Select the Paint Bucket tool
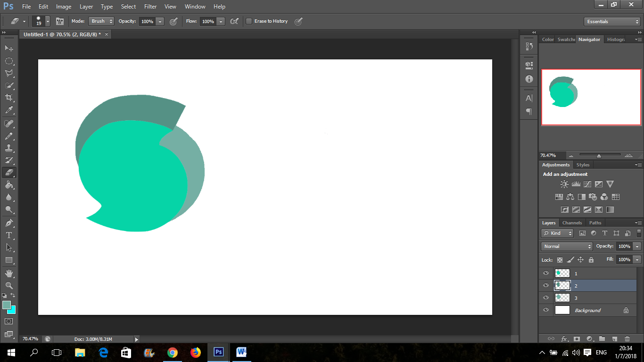Viewport: 644px width, 362px height. pyautogui.click(x=9, y=185)
